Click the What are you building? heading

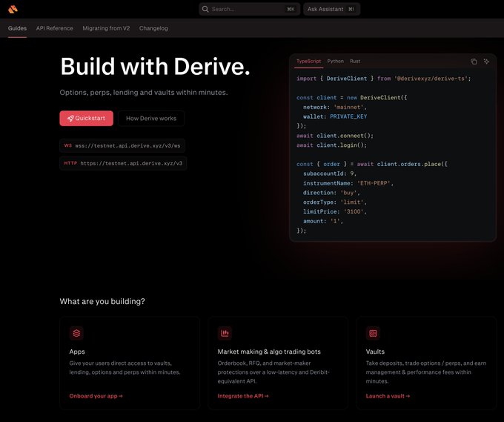(x=102, y=301)
